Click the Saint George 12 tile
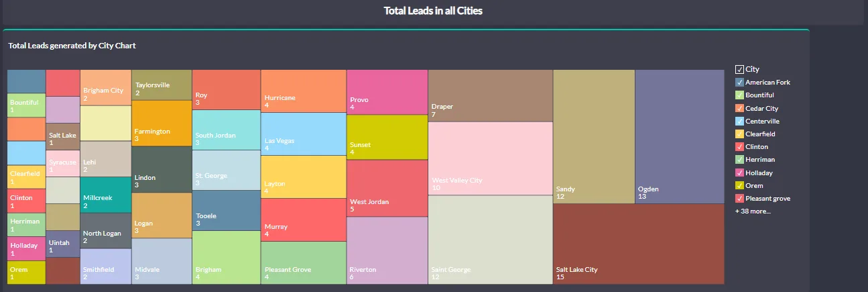 [490, 240]
